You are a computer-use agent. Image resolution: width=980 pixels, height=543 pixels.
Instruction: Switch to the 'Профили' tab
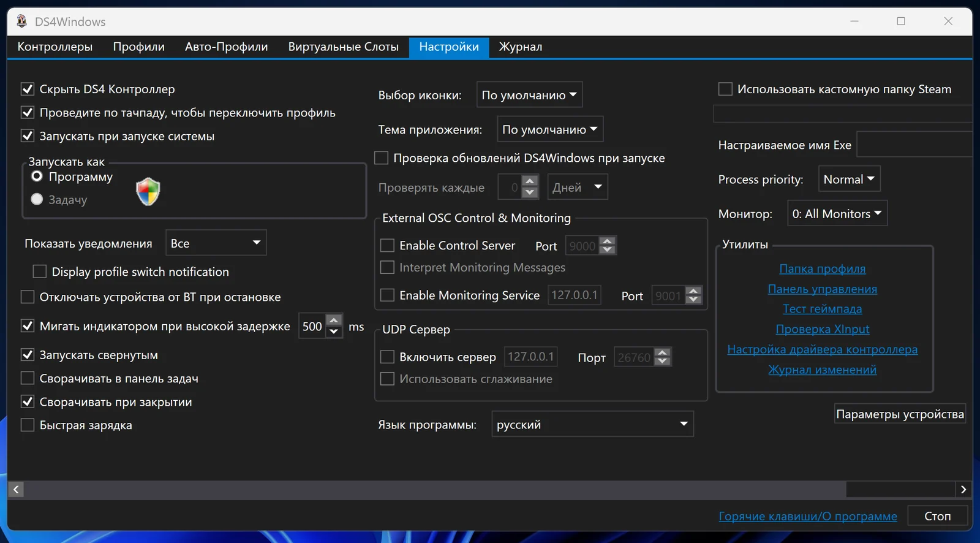click(x=139, y=47)
